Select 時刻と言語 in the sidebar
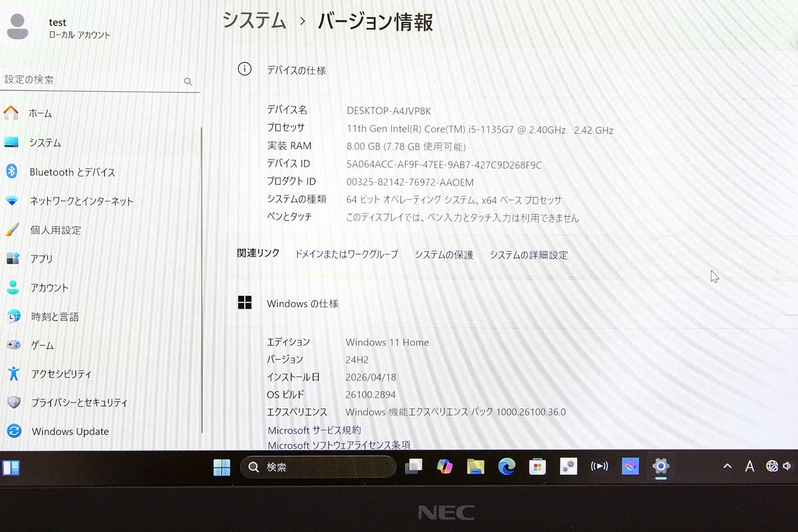Image resolution: width=798 pixels, height=532 pixels. coord(100,317)
